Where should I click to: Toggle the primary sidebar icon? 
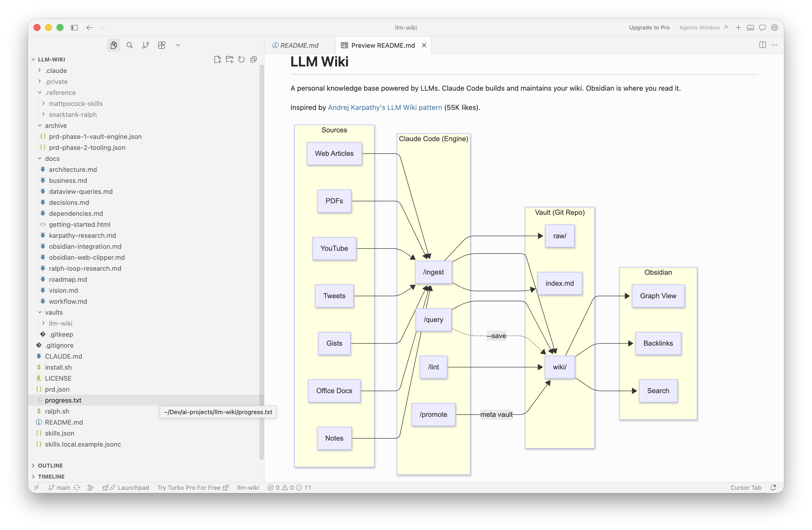pyautogui.click(x=74, y=28)
